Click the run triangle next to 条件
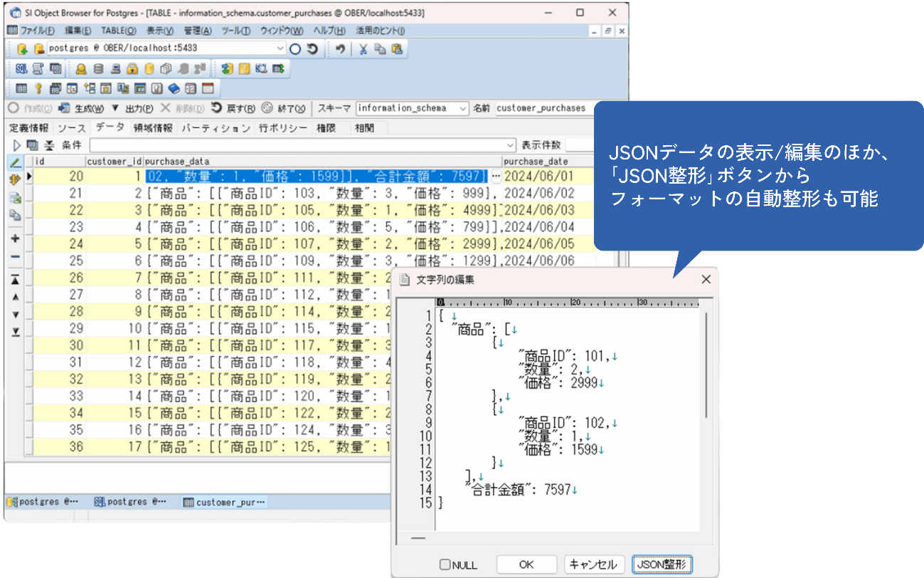 (x=16, y=145)
